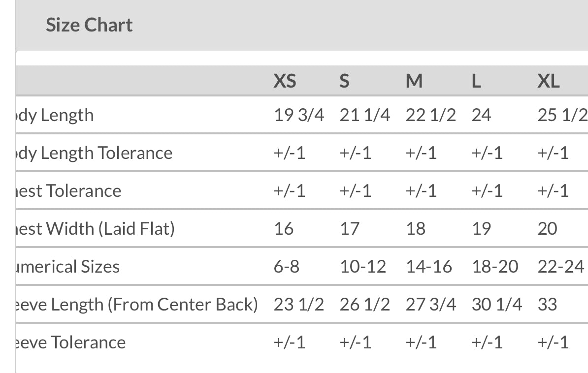Select numerical size range 14-16
The width and height of the screenshot is (588, 373).
tap(429, 267)
